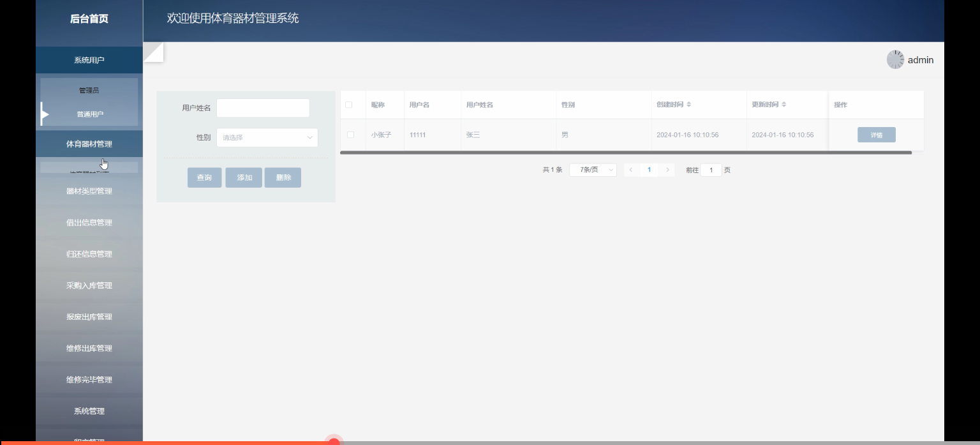Expand 报废出库管理 in the sidebar

(89, 317)
